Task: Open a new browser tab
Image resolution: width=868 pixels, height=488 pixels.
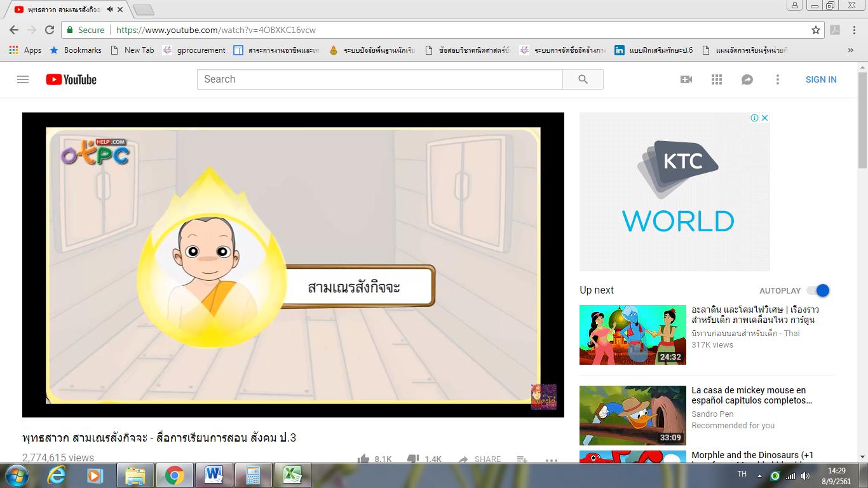Action: click(x=144, y=10)
